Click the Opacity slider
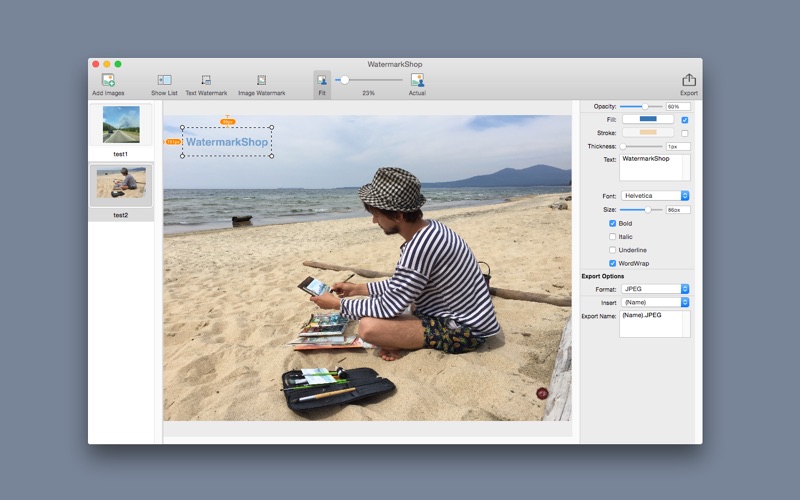The image size is (800, 500). pos(641,107)
